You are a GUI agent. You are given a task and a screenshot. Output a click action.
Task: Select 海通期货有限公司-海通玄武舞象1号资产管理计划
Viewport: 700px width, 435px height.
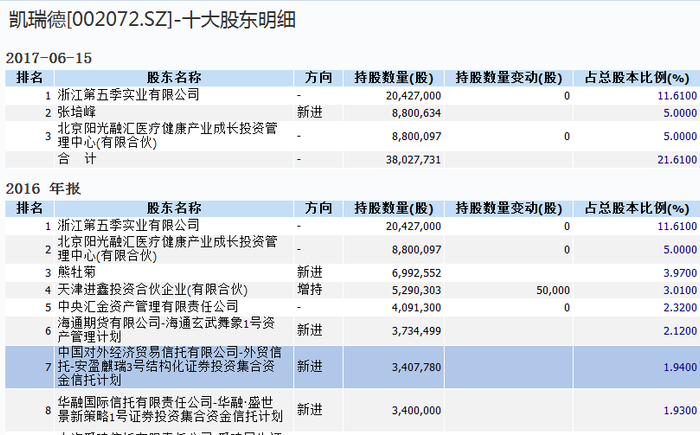166,330
